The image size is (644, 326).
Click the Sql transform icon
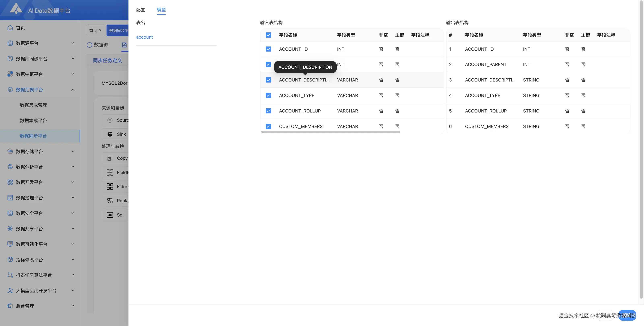pos(110,215)
